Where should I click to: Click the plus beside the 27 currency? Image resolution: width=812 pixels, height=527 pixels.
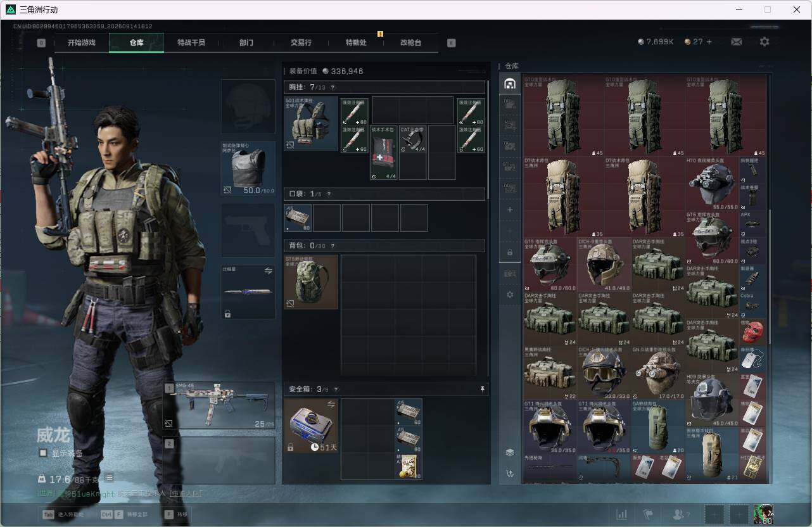pos(709,42)
